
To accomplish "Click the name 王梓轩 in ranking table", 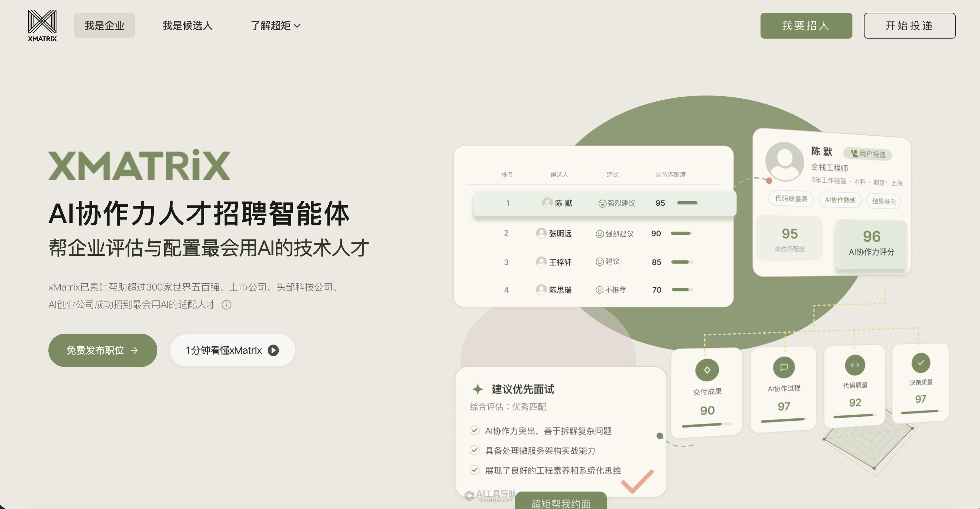I will (x=560, y=262).
